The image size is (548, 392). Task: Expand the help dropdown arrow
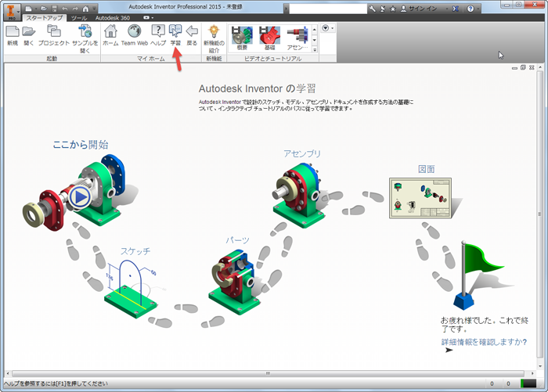(478, 9)
